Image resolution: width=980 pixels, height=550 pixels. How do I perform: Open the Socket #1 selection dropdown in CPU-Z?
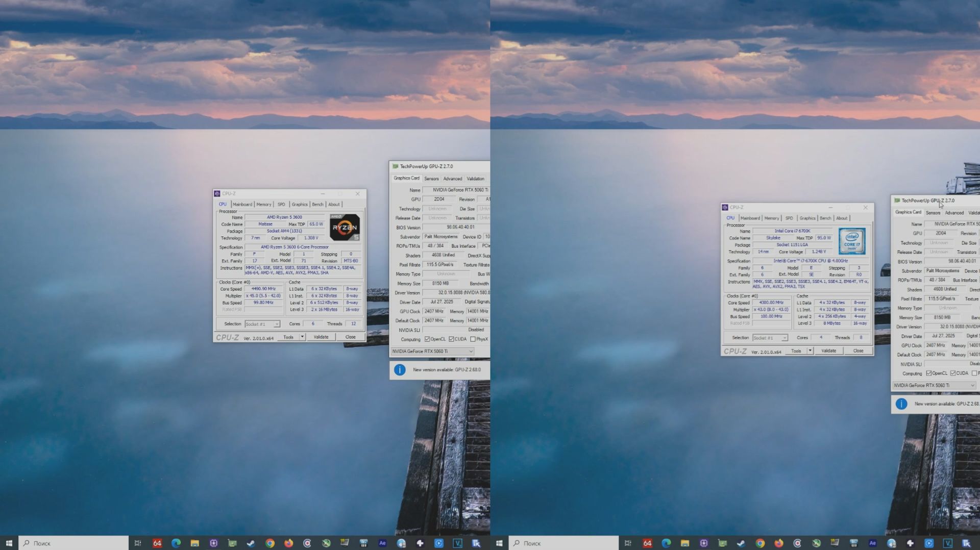coord(262,323)
